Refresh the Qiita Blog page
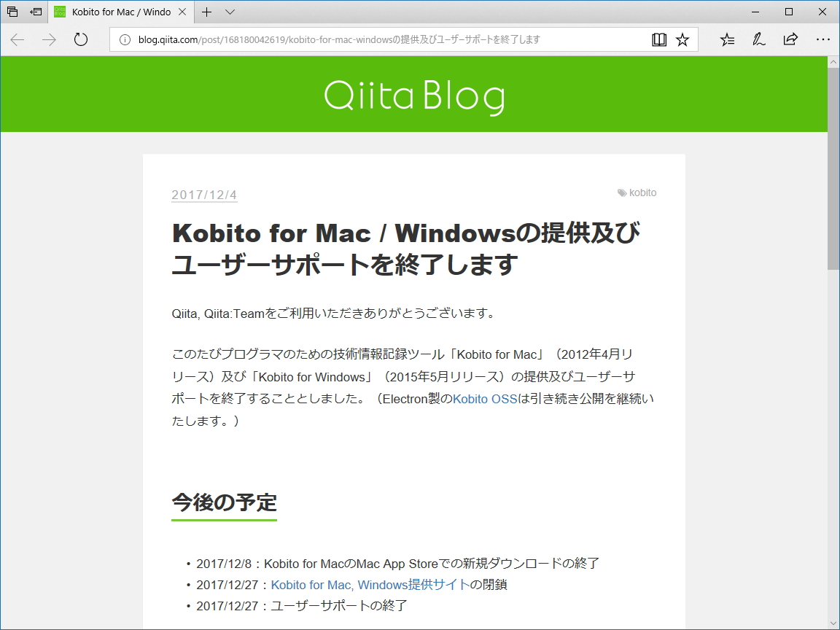This screenshot has height=630, width=840. pos(80,40)
